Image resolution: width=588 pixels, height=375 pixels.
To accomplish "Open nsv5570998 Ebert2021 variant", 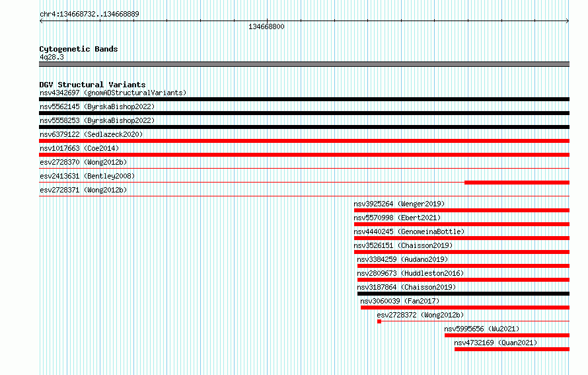I will pos(397,218).
